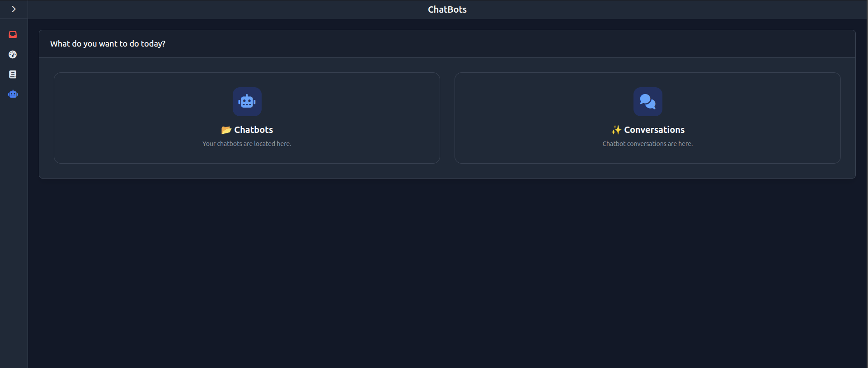
Task: Click the Conversations heading link
Action: (x=654, y=130)
